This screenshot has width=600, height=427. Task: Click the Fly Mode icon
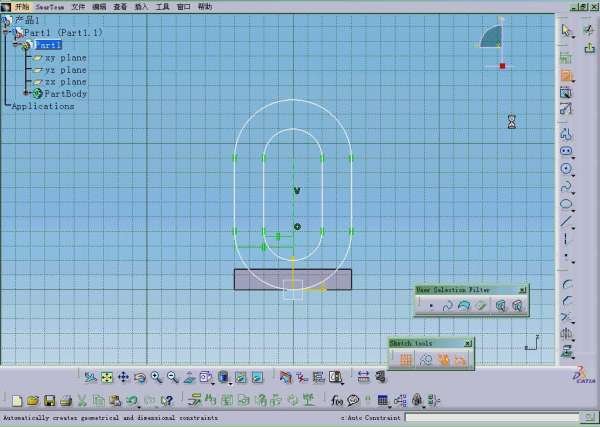click(90, 377)
